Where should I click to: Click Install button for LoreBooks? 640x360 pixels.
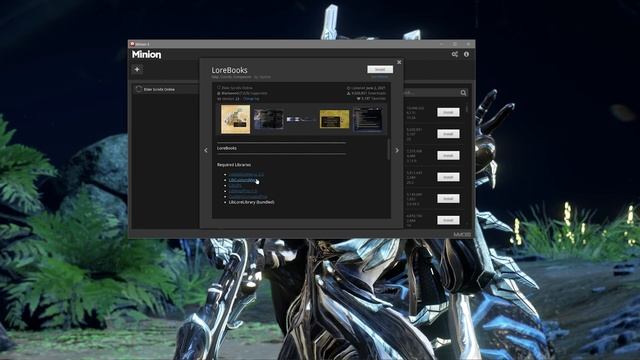[x=380, y=69]
